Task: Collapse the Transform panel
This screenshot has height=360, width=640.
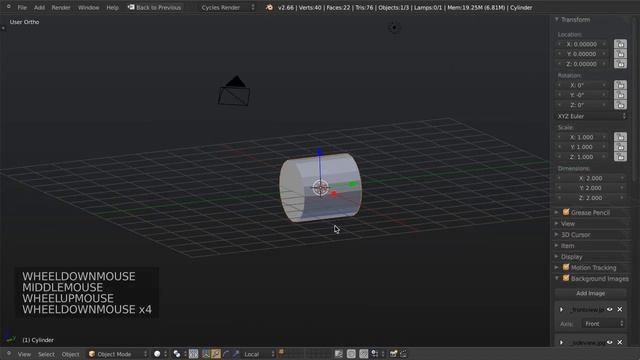Action: (557, 19)
